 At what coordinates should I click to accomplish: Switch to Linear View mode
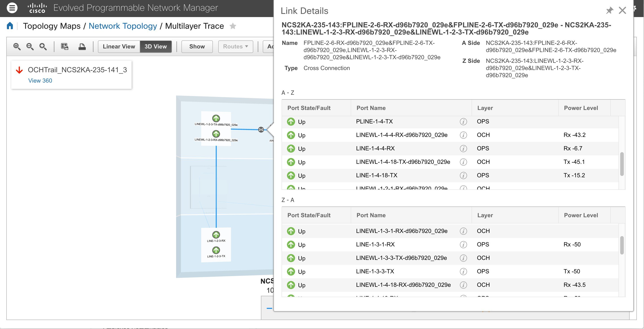coord(119,46)
